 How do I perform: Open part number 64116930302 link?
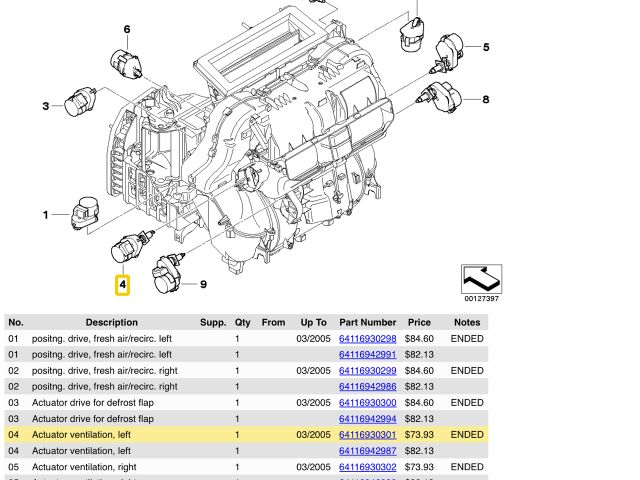coord(367,467)
